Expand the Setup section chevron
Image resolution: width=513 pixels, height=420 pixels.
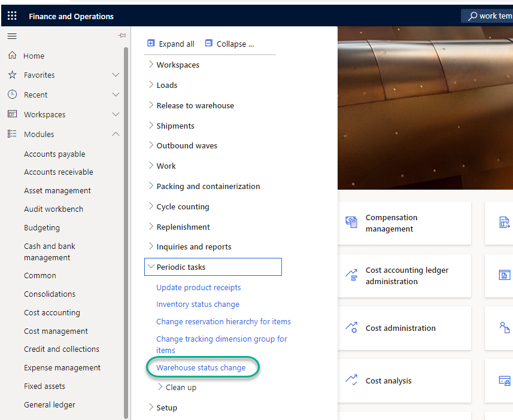tap(150, 407)
